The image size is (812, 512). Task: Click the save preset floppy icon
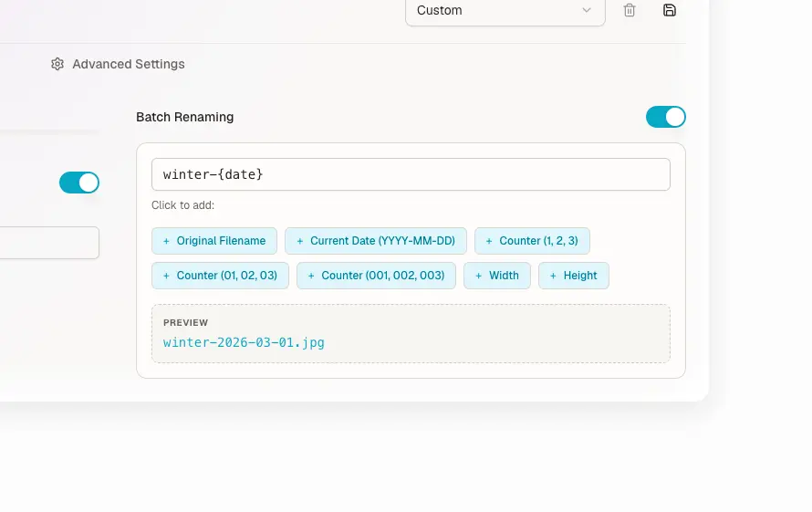pos(669,10)
